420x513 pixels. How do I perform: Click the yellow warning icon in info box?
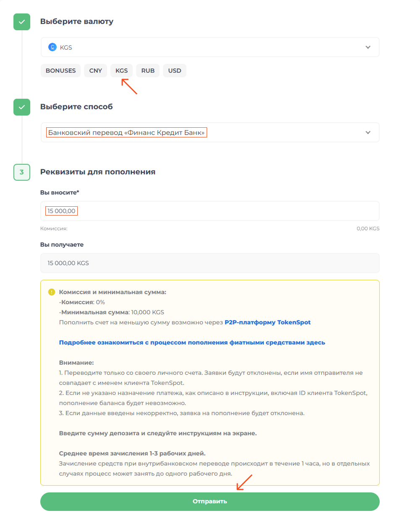pyautogui.click(x=52, y=292)
